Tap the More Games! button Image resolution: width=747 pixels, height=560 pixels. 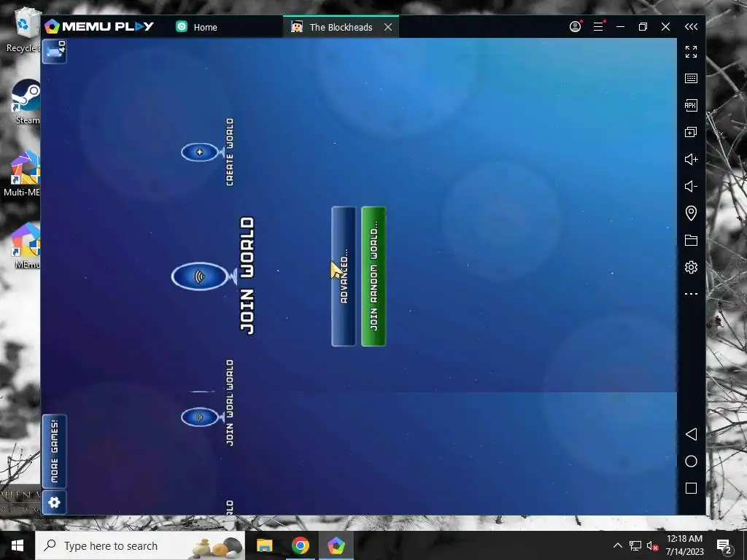pos(54,451)
